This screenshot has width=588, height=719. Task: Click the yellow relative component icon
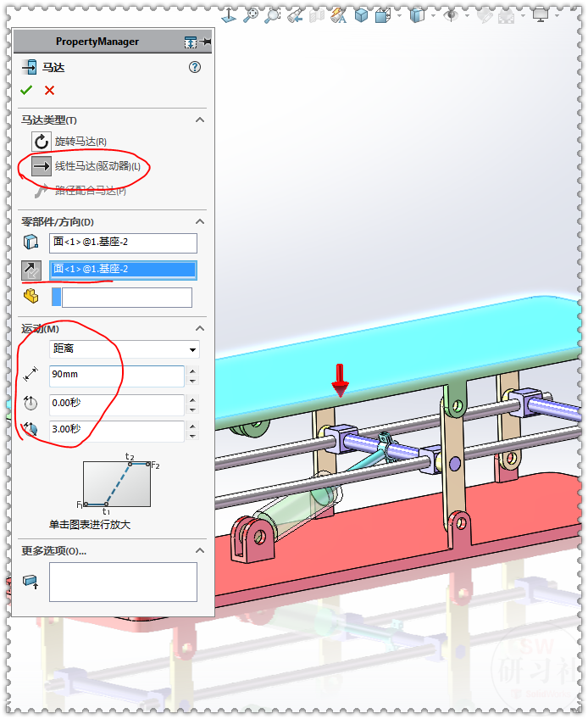pos(31,296)
